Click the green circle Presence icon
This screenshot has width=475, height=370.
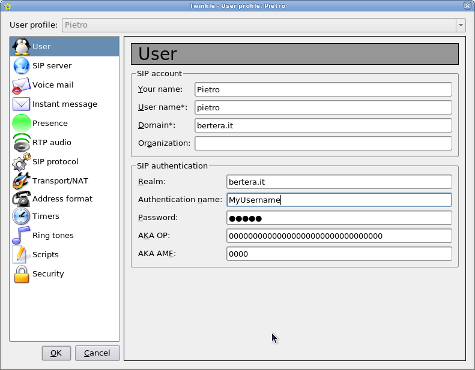[21, 123]
